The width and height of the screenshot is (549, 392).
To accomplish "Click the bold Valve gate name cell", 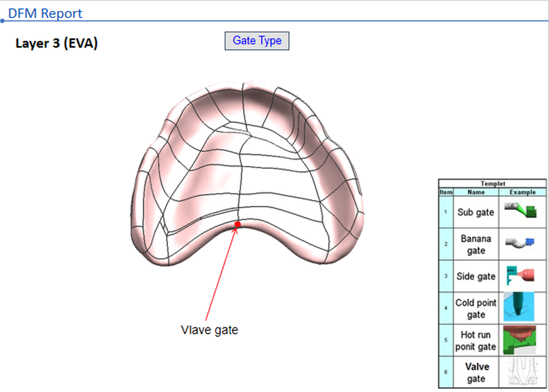I will (x=476, y=372).
